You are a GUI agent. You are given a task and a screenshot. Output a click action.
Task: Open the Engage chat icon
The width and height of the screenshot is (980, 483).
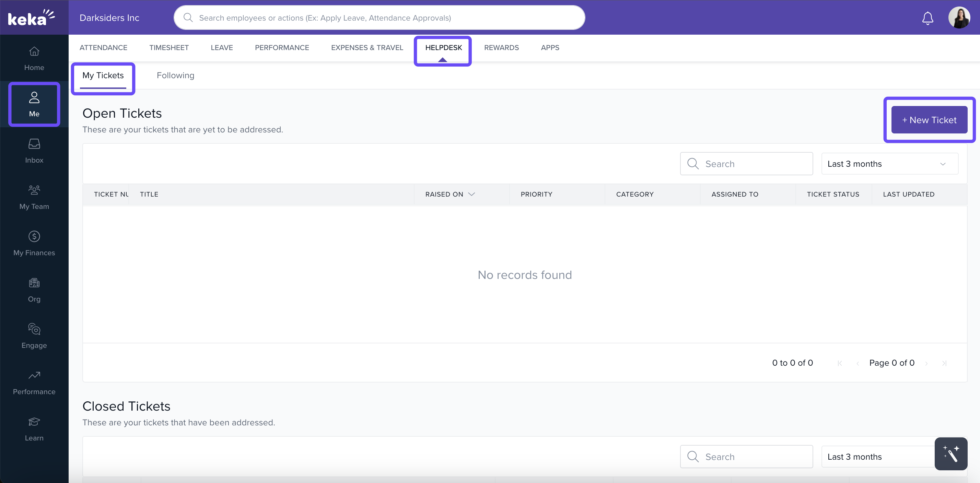tap(34, 329)
